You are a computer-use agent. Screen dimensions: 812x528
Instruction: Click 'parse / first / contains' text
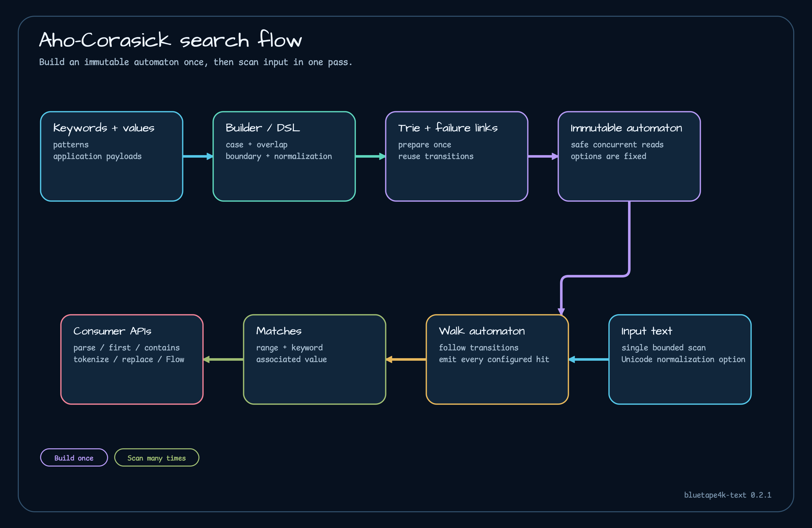click(127, 348)
